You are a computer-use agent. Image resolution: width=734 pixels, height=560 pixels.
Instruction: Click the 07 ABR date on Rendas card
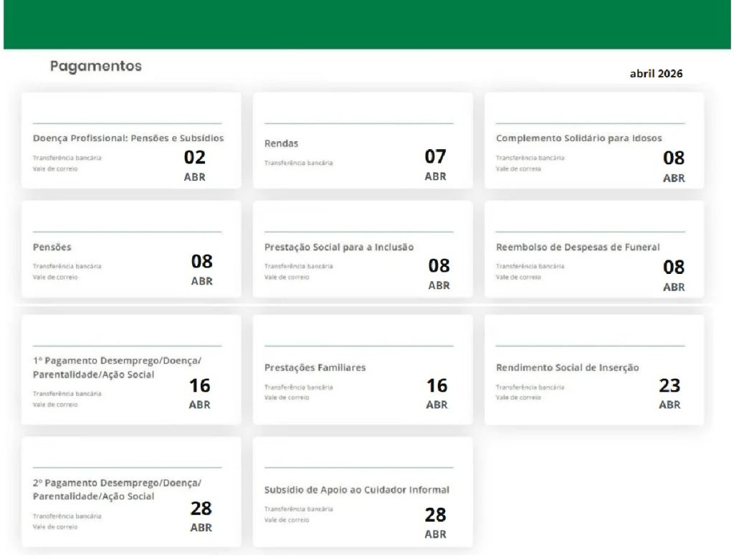(435, 164)
